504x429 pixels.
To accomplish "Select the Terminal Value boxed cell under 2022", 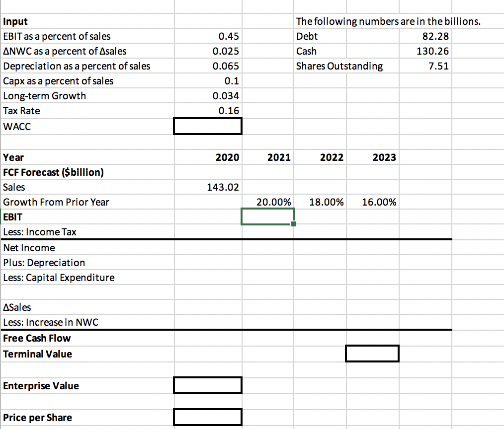I will 372,354.
